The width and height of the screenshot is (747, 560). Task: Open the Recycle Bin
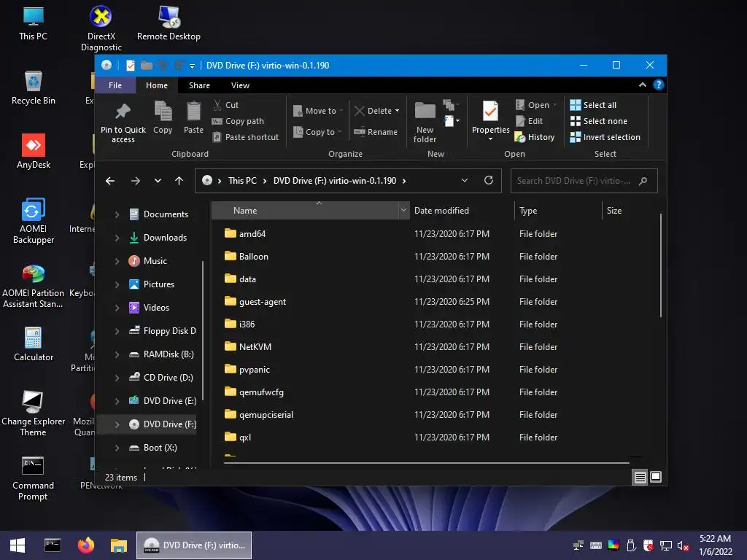click(34, 87)
